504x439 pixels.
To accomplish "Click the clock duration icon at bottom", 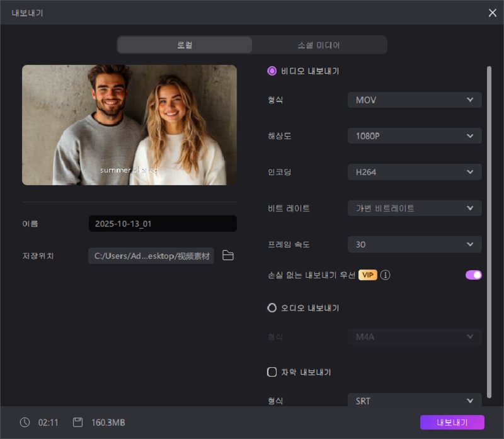I will (25, 422).
